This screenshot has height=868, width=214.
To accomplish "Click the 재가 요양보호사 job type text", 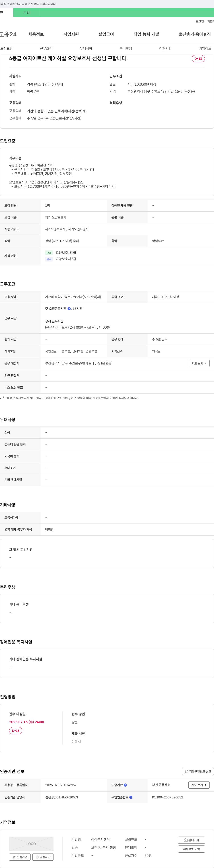I will [x=56, y=217].
